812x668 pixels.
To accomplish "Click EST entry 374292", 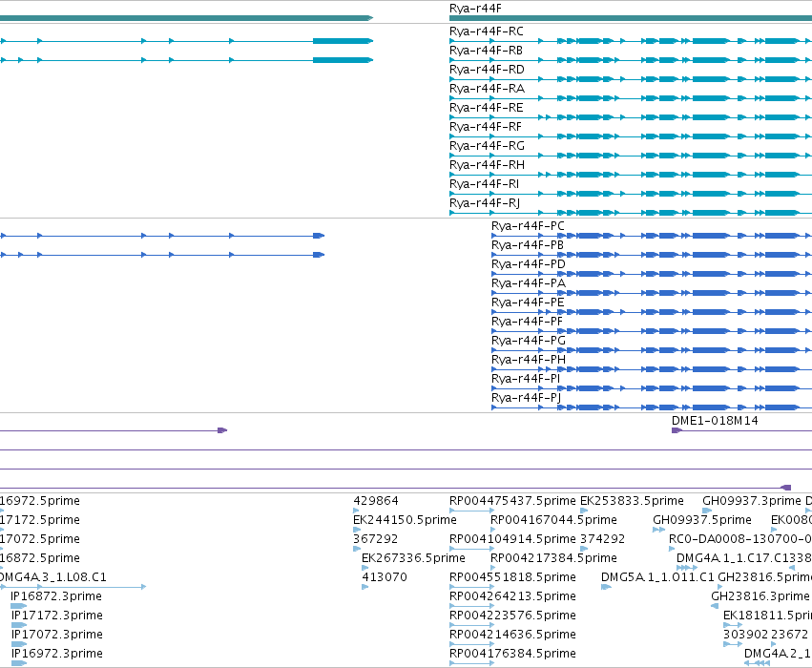I will (x=602, y=539).
